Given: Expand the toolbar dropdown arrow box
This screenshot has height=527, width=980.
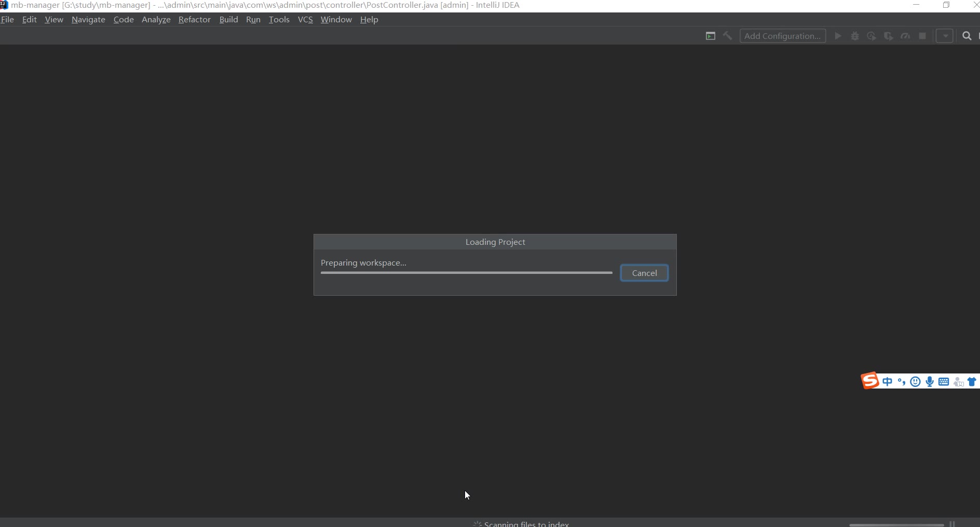Looking at the screenshot, I should tap(945, 36).
